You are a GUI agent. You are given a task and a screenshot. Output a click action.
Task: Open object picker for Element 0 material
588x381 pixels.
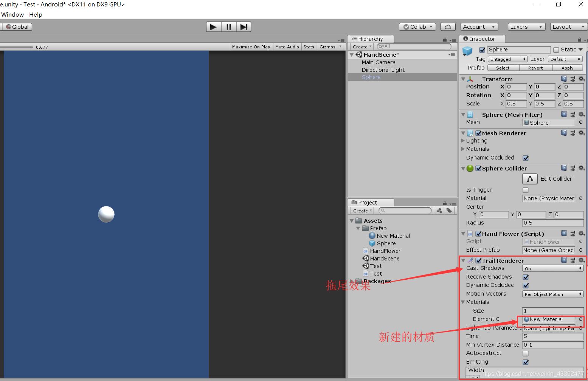click(x=580, y=319)
